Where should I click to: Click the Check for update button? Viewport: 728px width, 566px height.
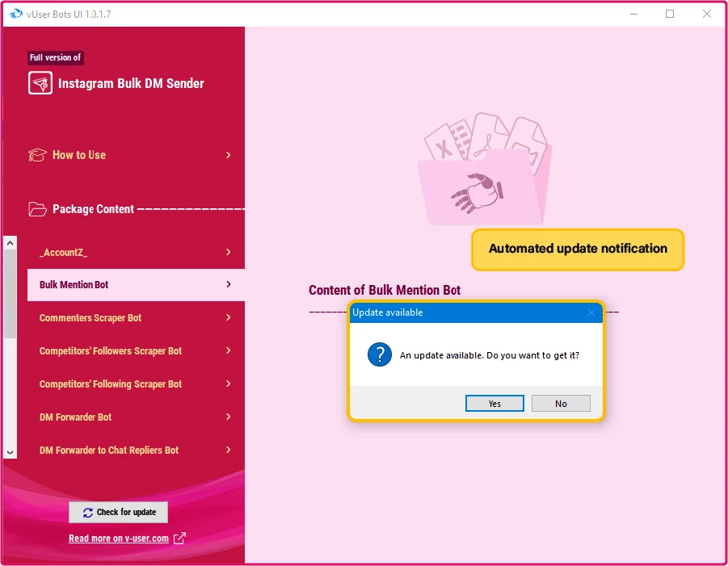[x=119, y=512]
